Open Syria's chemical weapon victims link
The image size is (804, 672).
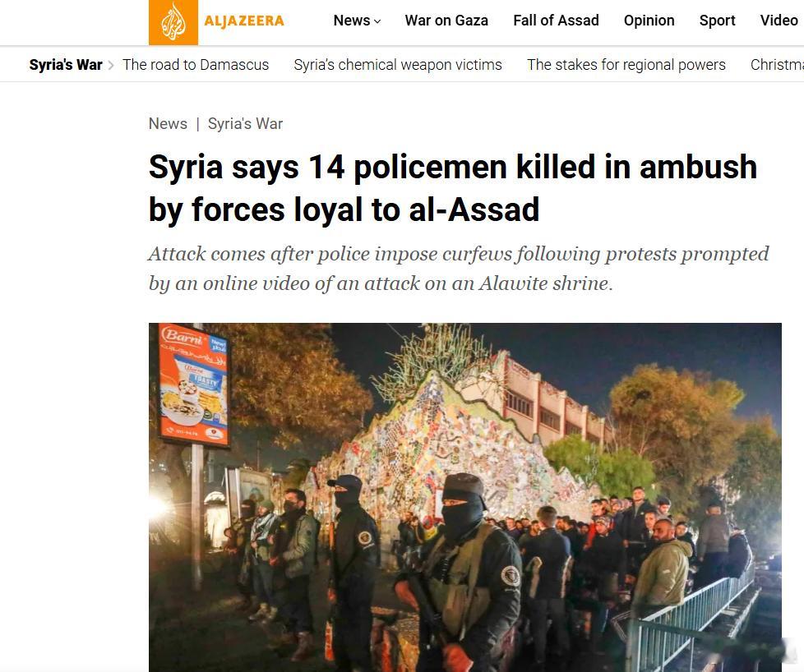397,65
